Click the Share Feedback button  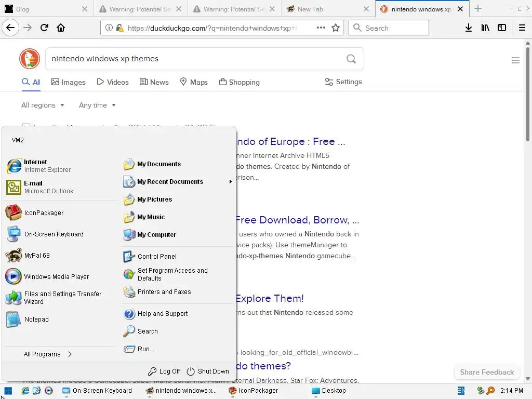pos(487,372)
